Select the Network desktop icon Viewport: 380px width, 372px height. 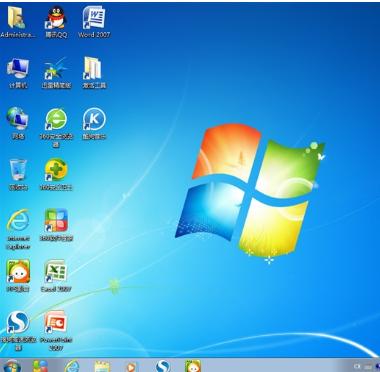tap(18, 123)
